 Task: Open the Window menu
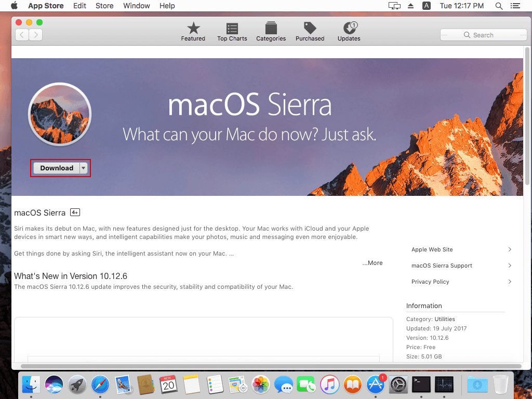[136, 6]
